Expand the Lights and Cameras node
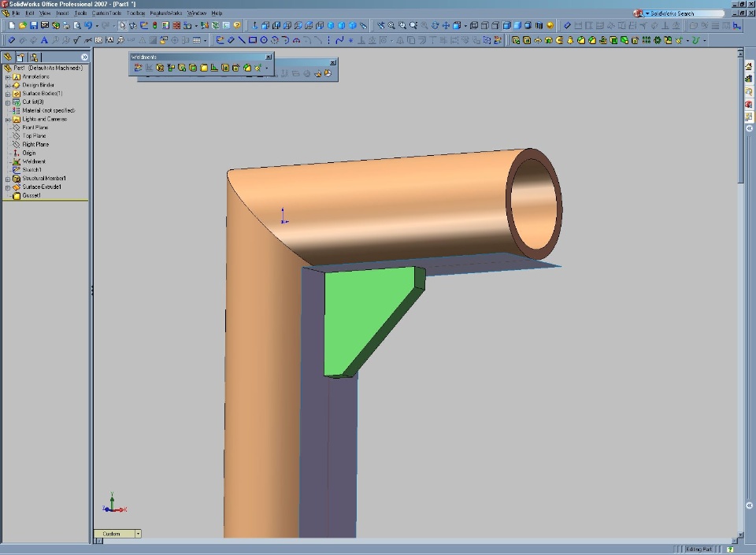Screen dimensions: 756x555 click(8, 120)
